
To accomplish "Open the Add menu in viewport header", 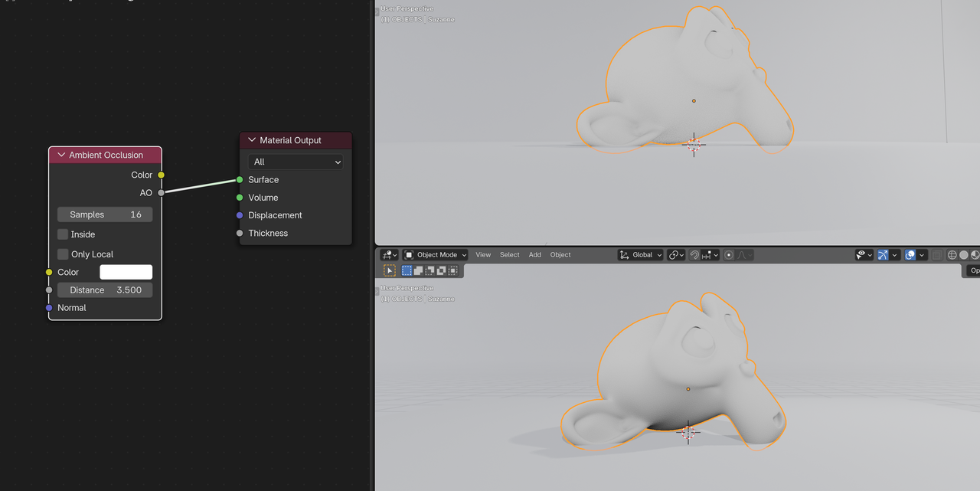I will [535, 255].
